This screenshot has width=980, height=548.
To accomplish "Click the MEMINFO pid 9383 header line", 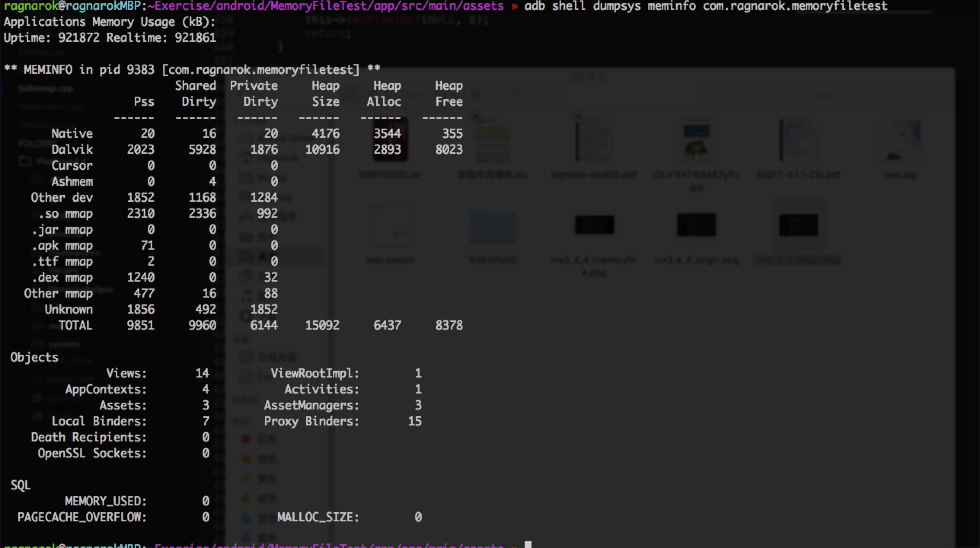I will [x=192, y=70].
